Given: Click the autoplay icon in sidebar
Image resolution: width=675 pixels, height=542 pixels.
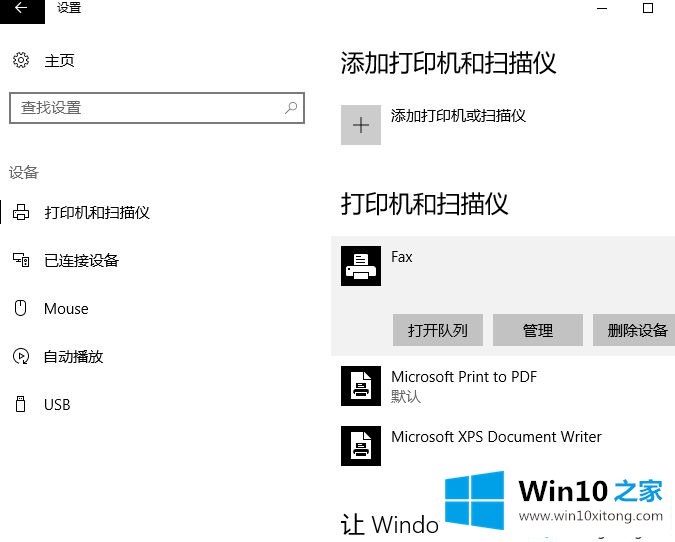Looking at the screenshot, I should pos(21,356).
